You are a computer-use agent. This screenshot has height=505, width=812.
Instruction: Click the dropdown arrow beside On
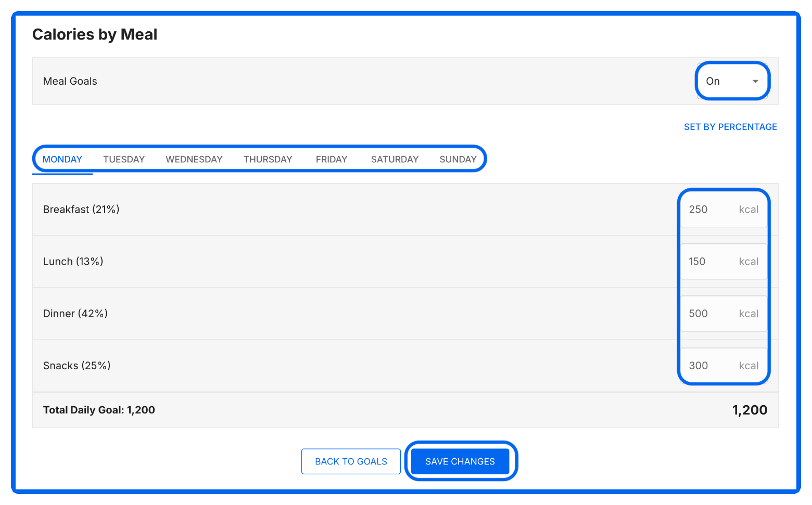pyautogui.click(x=755, y=81)
